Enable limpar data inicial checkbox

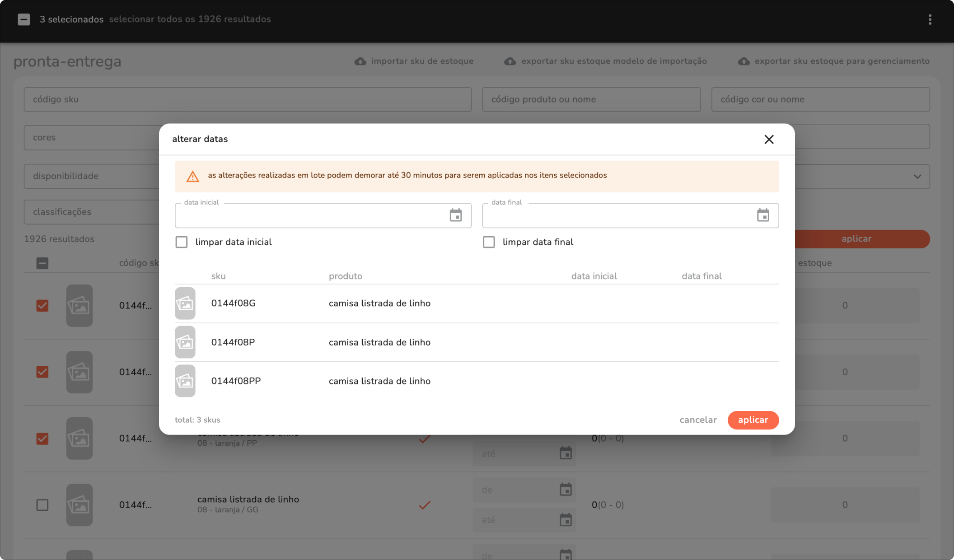pyautogui.click(x=182, y=242)
